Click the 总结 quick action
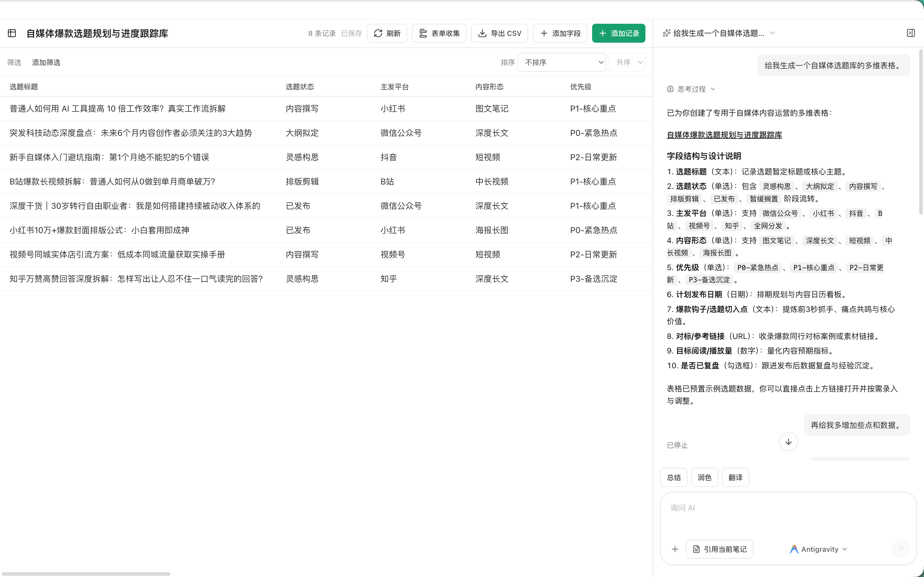924x577 pixels. click(674, 477)
